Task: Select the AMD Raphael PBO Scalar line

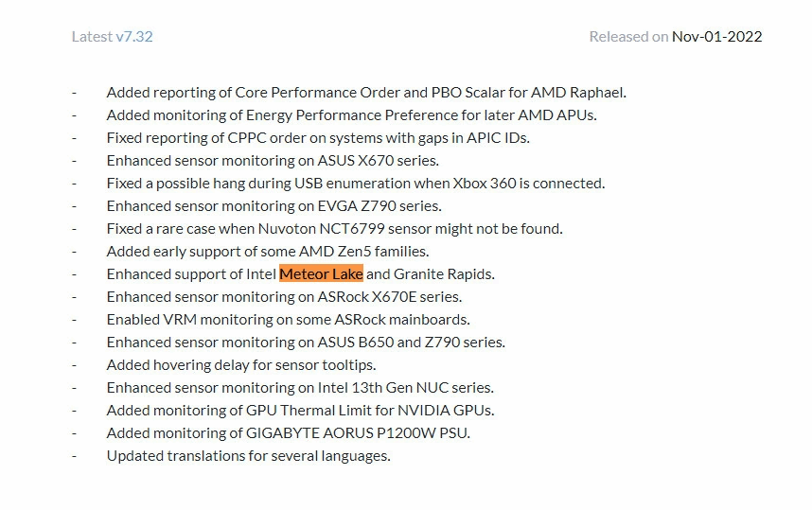Action: tap(366, 92)
